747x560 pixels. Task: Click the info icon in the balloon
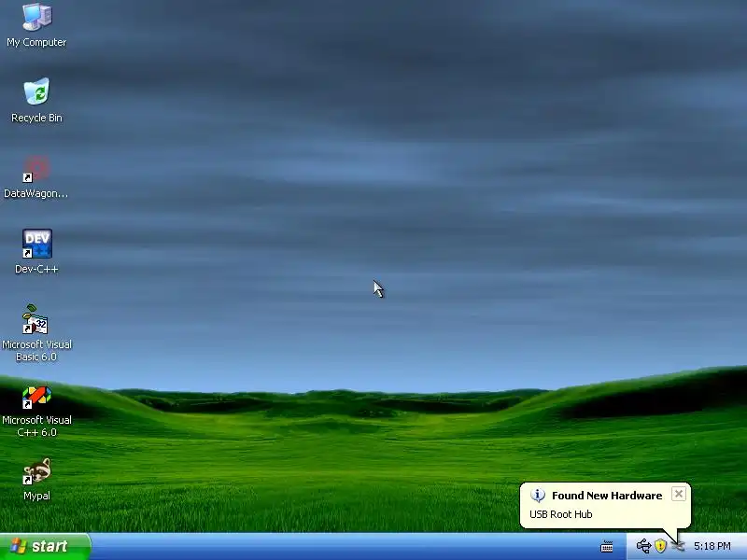(x=538, y=496)
